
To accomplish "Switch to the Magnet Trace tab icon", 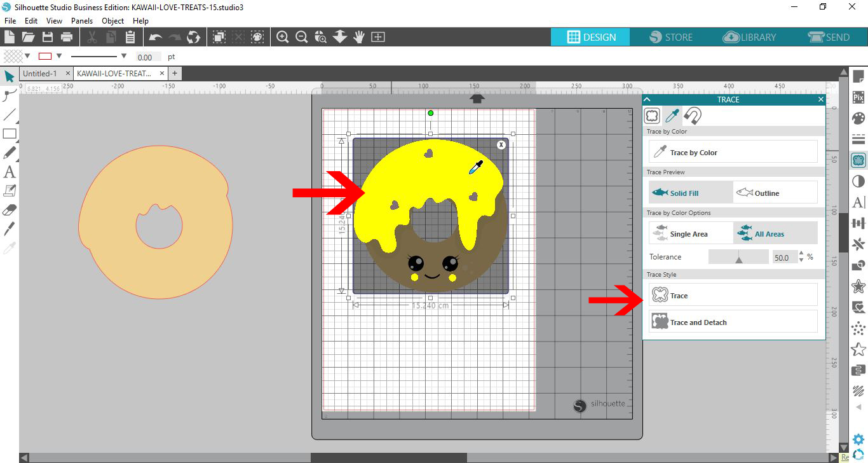I will click(693, 116).
